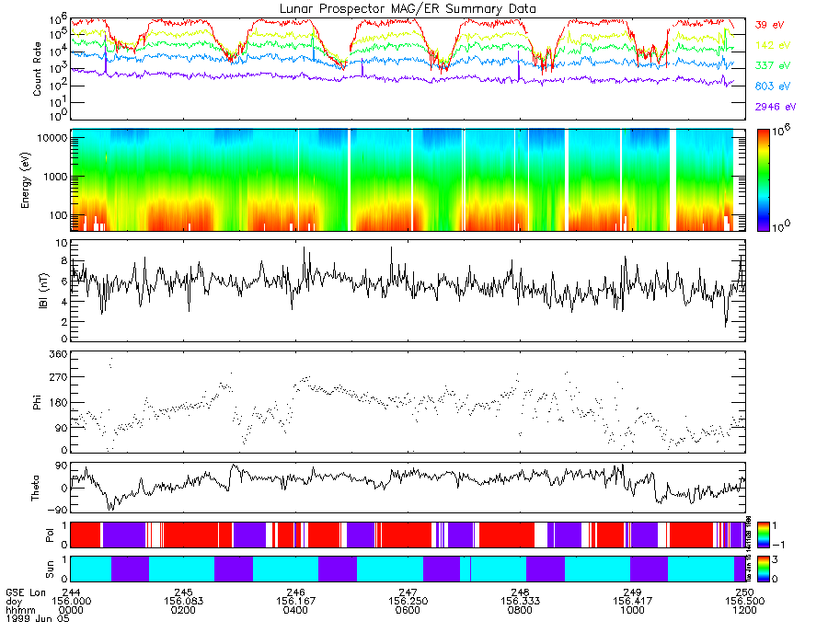Image resolution: width=828 pixels, height=644 pixels.
Task: Click the '-90' tick on Theta axis
Action: tap(57, 510)
